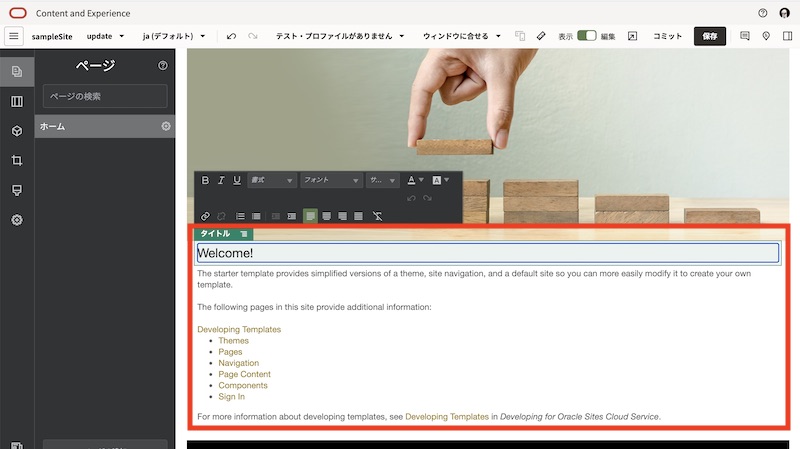
Task: Insert a link using the chain icon
Action: (x=206, y=216)
